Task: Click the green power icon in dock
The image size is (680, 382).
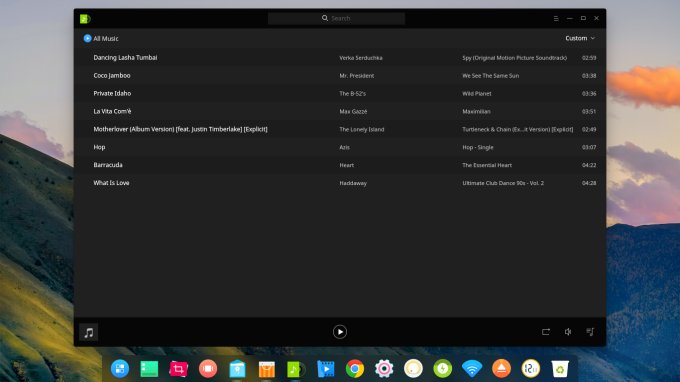Action: 443,369
